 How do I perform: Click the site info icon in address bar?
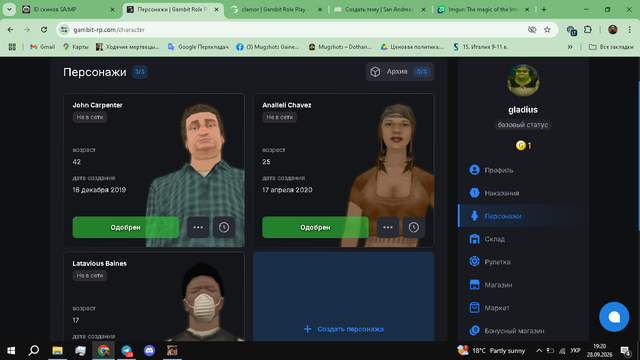(64, 30)
